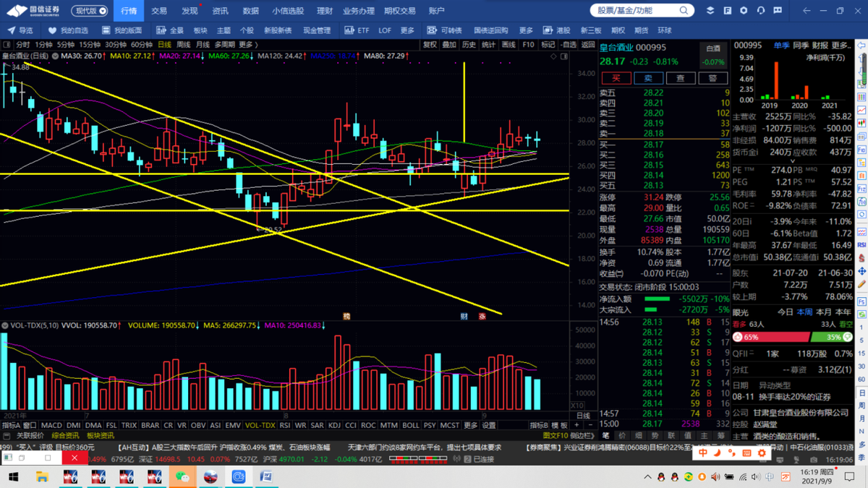Open the 指标A dropdown

coord(10,426)
